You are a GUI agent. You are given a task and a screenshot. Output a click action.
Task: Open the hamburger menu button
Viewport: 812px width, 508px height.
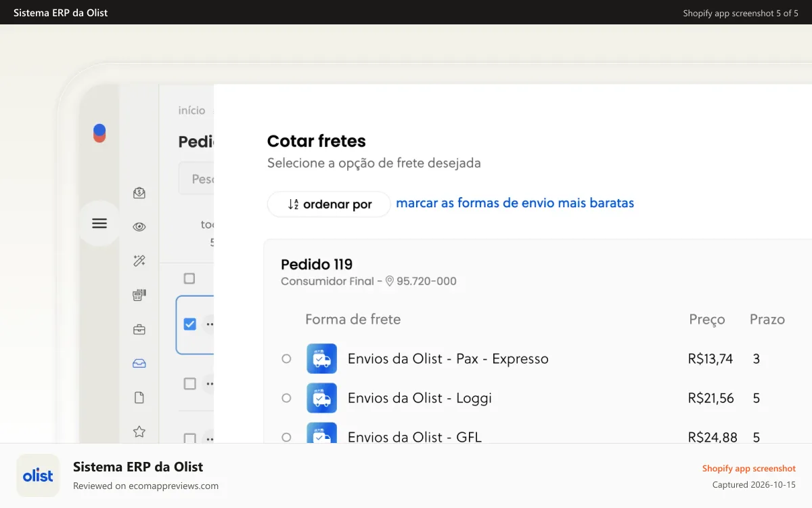[99, 223]
